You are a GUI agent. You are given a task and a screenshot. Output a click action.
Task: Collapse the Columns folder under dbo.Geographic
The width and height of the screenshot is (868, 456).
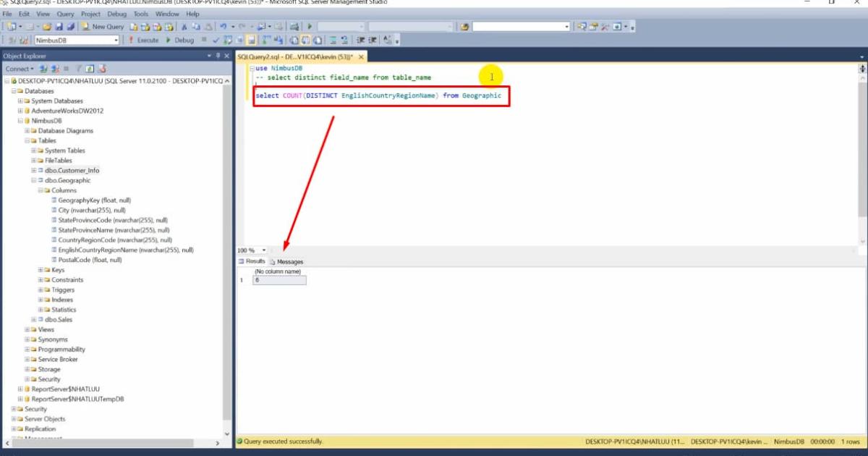click(x=40, y=190)
